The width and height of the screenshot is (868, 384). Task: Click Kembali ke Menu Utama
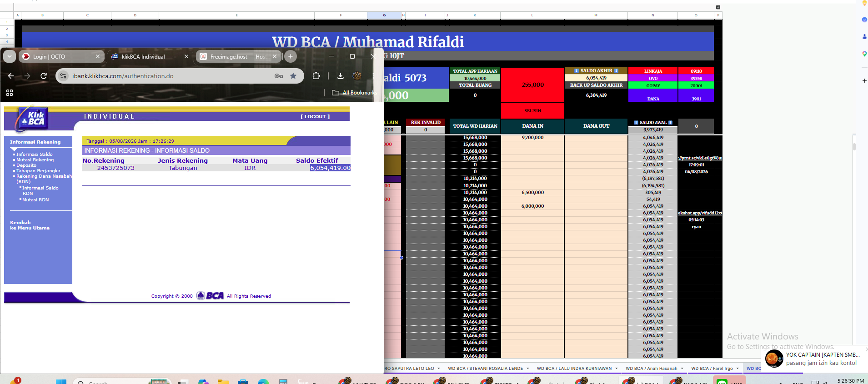(30, 225)
